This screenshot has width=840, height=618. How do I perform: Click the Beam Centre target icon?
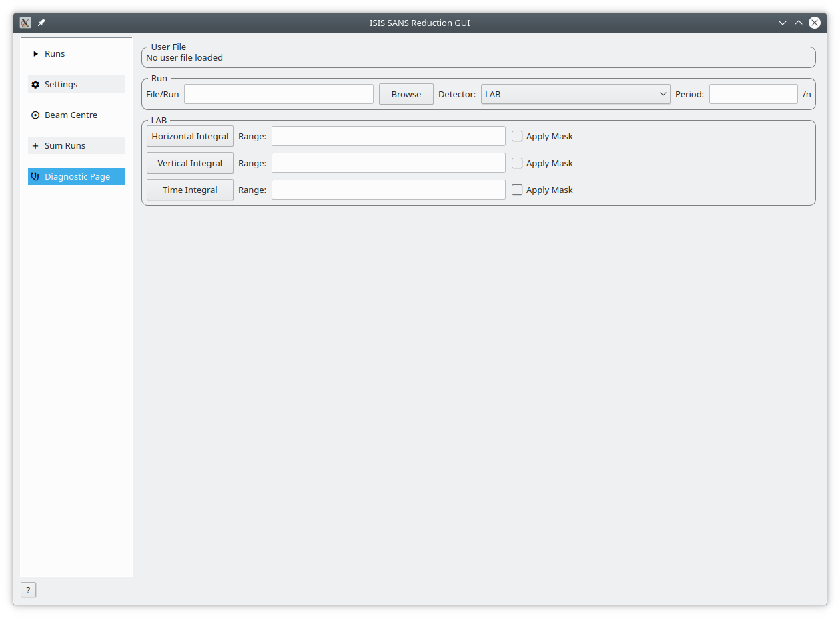[36, 115]
